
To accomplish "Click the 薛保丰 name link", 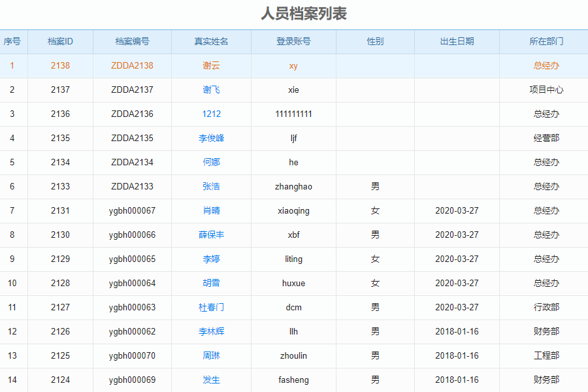I will point(211,235).
